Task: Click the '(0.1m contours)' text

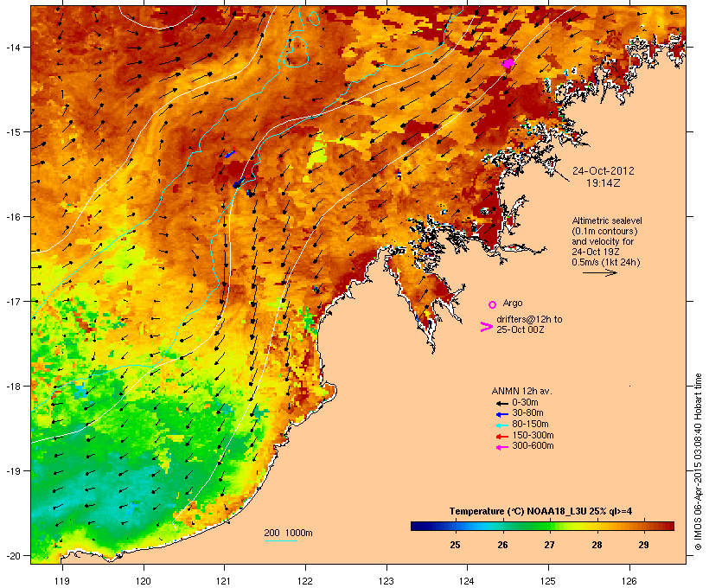Action: coord(605,231)
